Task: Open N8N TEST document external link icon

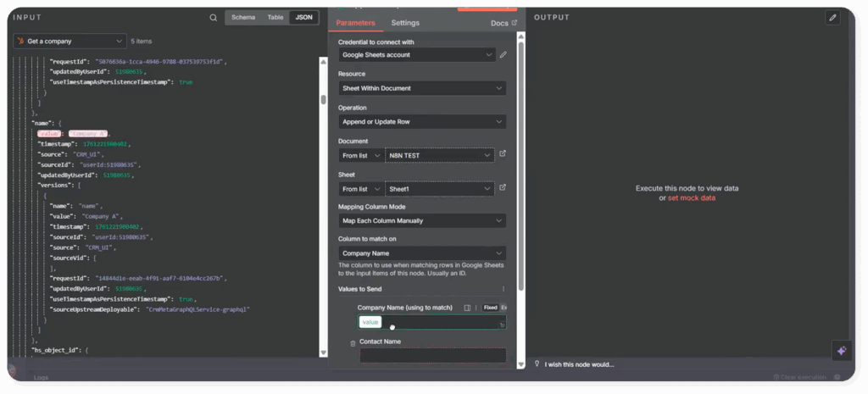Action: click(503, 154)
